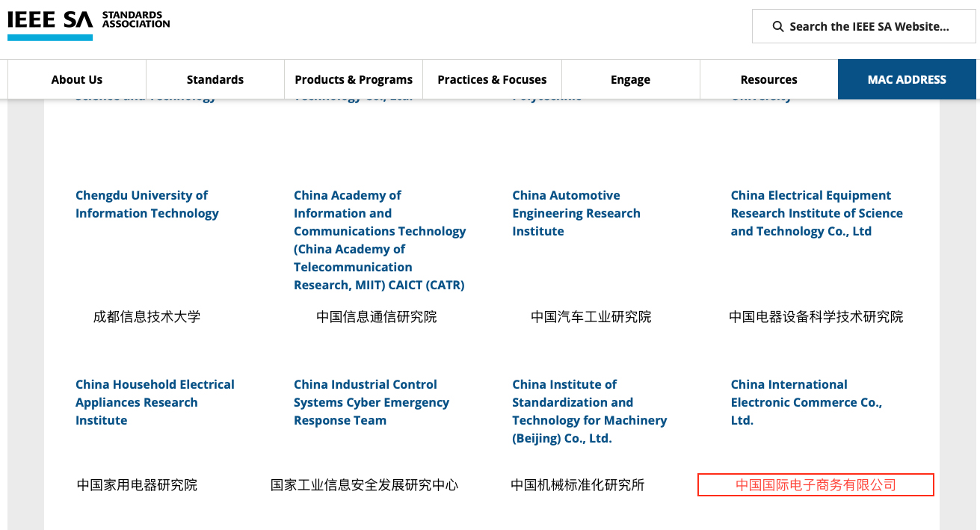Viewport: 980px width, 530px height.
Task: Open the Standards menu
Action: point(215,79)
